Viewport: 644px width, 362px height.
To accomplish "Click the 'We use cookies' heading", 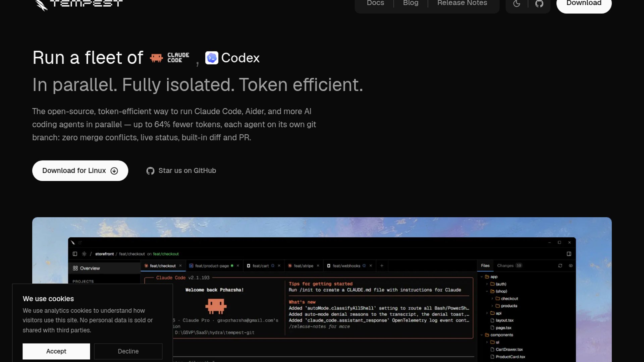I will tap(48, 299).
